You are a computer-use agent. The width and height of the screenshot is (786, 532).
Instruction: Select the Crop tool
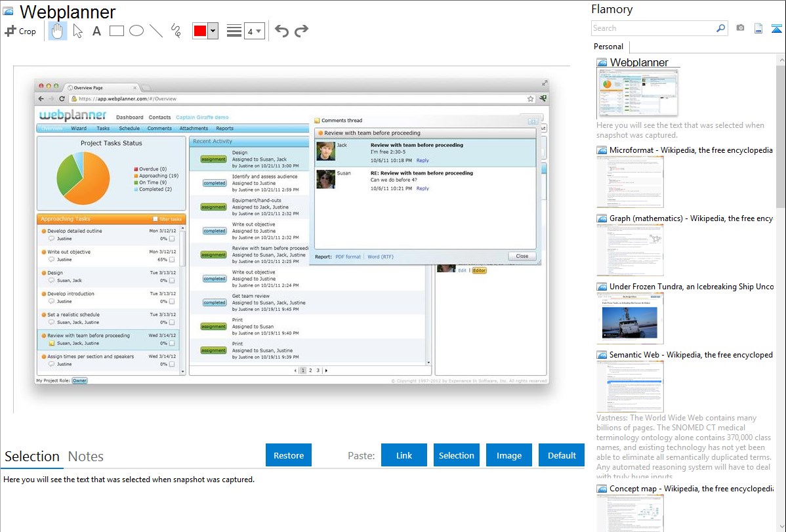pos(20,31)
